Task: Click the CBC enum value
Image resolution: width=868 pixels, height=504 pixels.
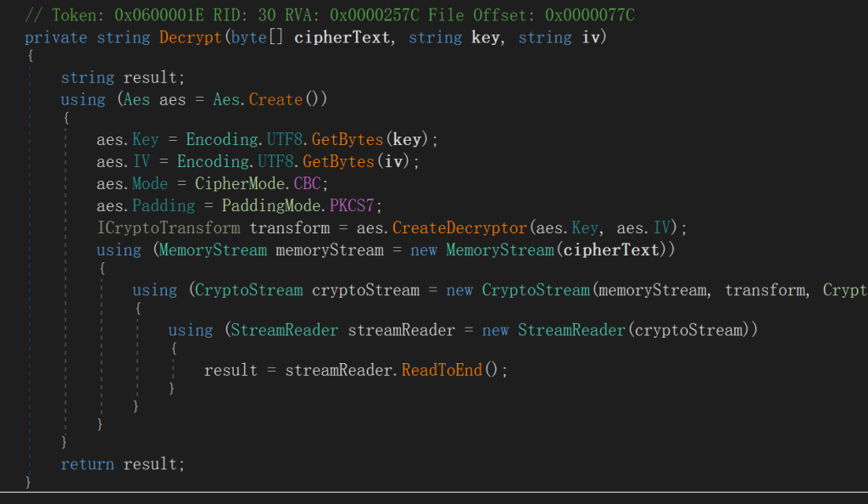Action: [307, 184]
